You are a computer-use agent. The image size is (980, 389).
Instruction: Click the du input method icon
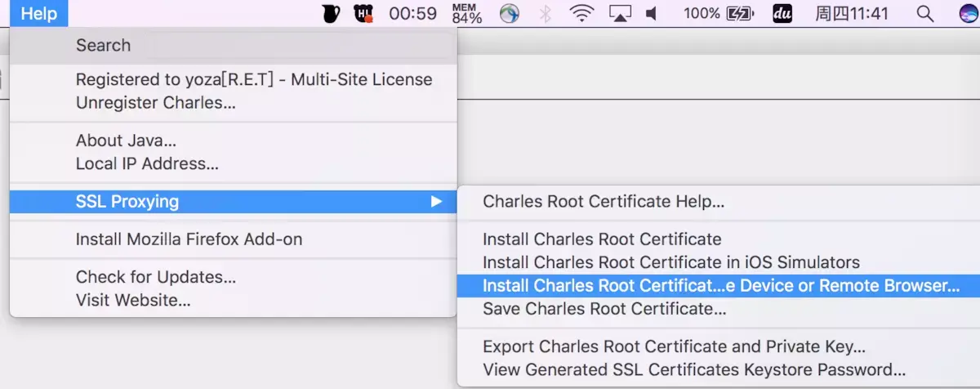coord(782,13)
